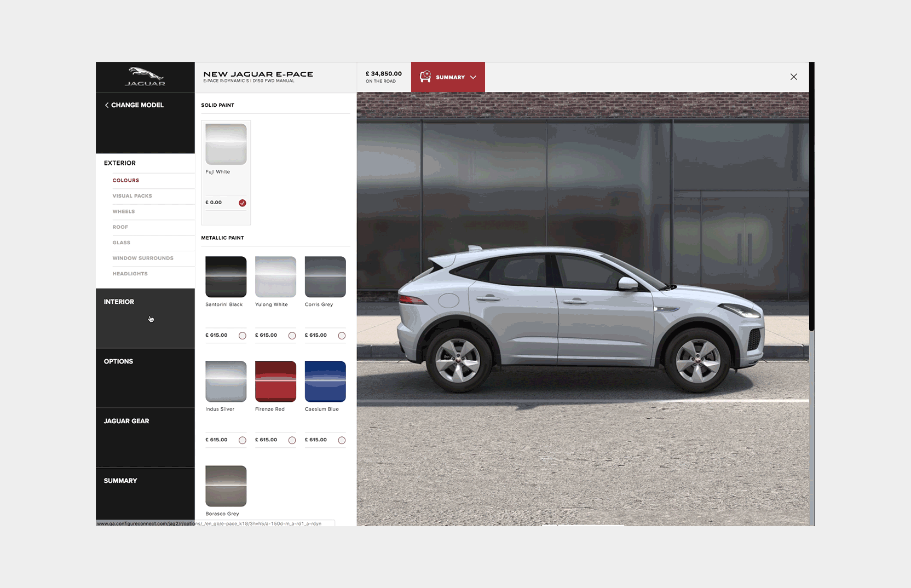Viewport: 911px width, 588px height.
Task: Open the Window Surrounds submenu item
Action: tap(143, 258)
